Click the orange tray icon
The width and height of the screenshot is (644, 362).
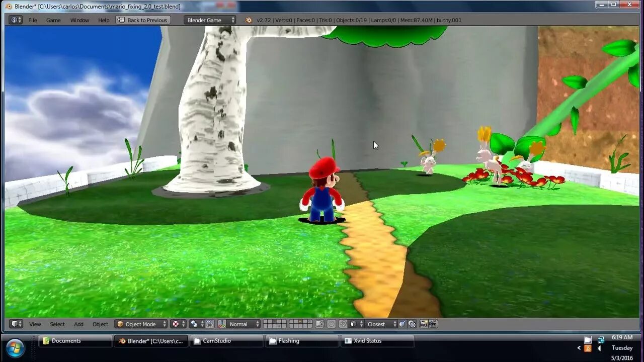[x=588, y=348]
